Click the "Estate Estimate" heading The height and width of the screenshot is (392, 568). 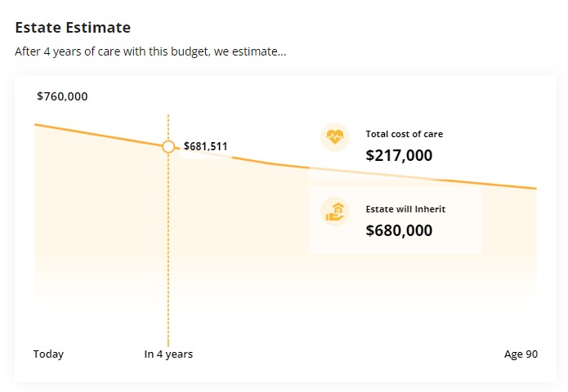pos(73,28)
